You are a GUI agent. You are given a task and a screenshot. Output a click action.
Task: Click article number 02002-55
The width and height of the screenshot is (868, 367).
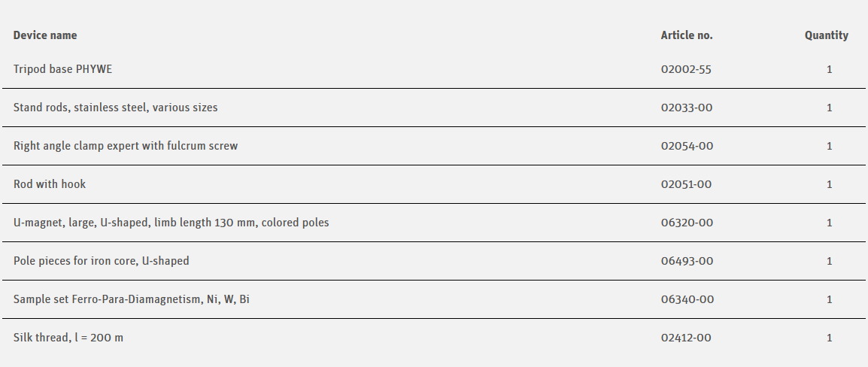pos(686,69)
